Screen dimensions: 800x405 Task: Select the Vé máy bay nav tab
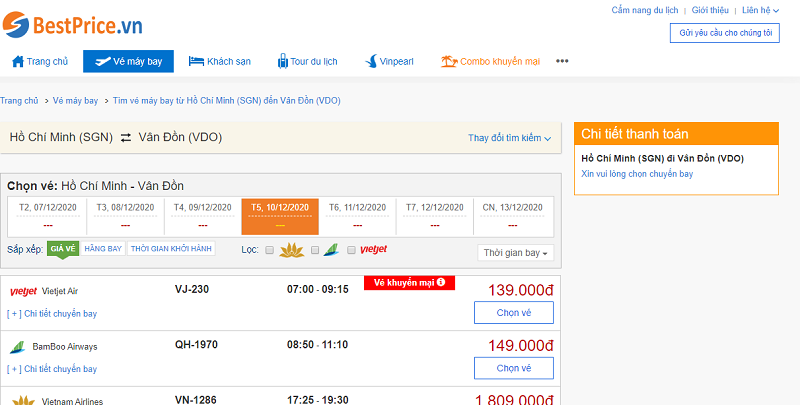pyautogui.click(x=129, y=62)
